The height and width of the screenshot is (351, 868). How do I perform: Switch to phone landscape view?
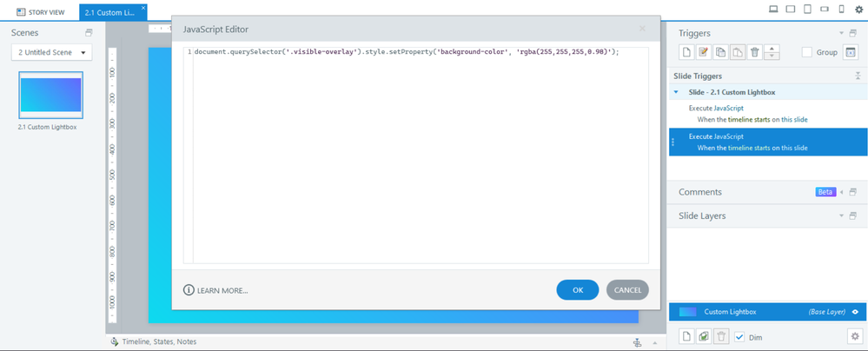coord(825,9)
